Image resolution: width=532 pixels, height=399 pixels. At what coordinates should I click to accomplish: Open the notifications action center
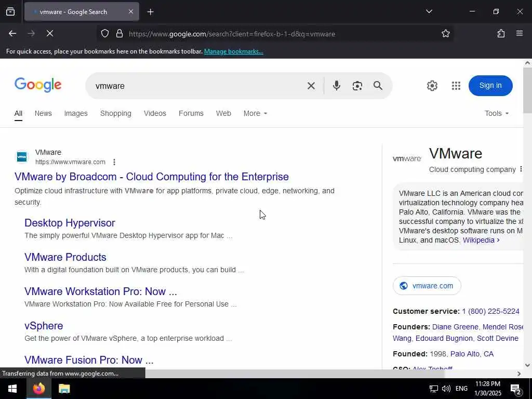coord(516,389)
